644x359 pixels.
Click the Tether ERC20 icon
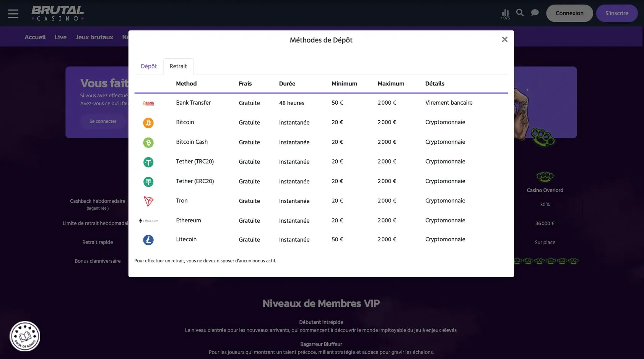pyautogui.click(x=148, y=182)
